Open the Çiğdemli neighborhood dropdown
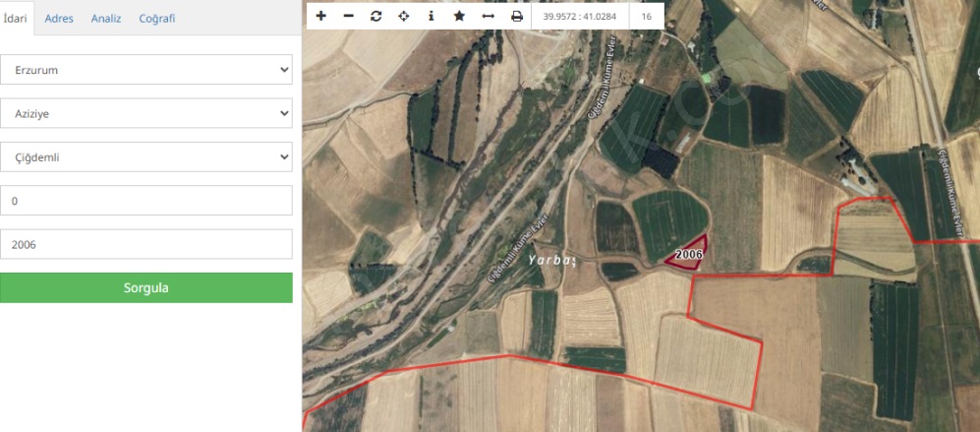Viewport: 980px width, 432px height. click(x=146, y=156)
